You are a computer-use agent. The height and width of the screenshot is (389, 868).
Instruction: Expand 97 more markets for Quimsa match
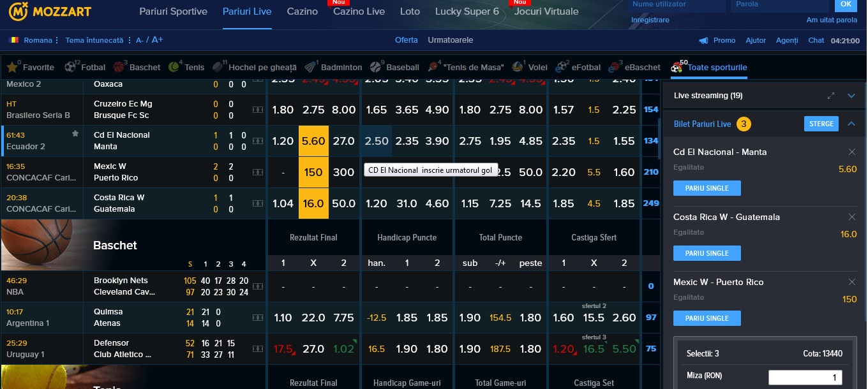click(x=651, y=318)
